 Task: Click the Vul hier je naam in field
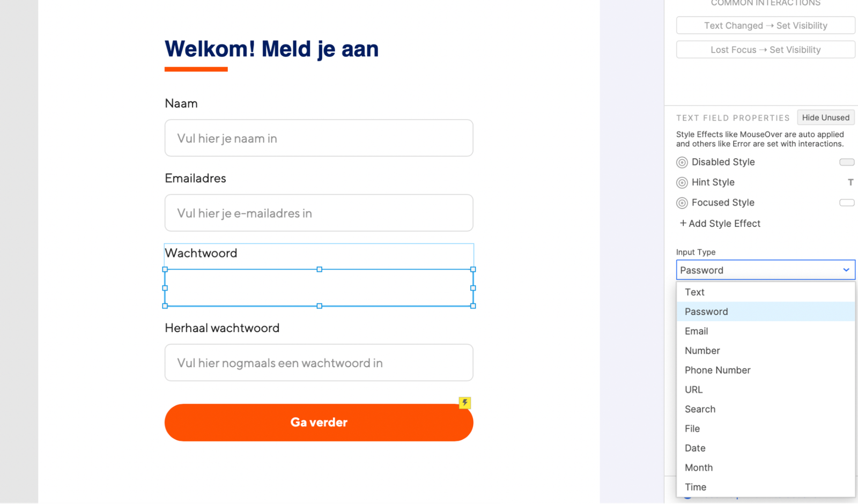point(319,138)
